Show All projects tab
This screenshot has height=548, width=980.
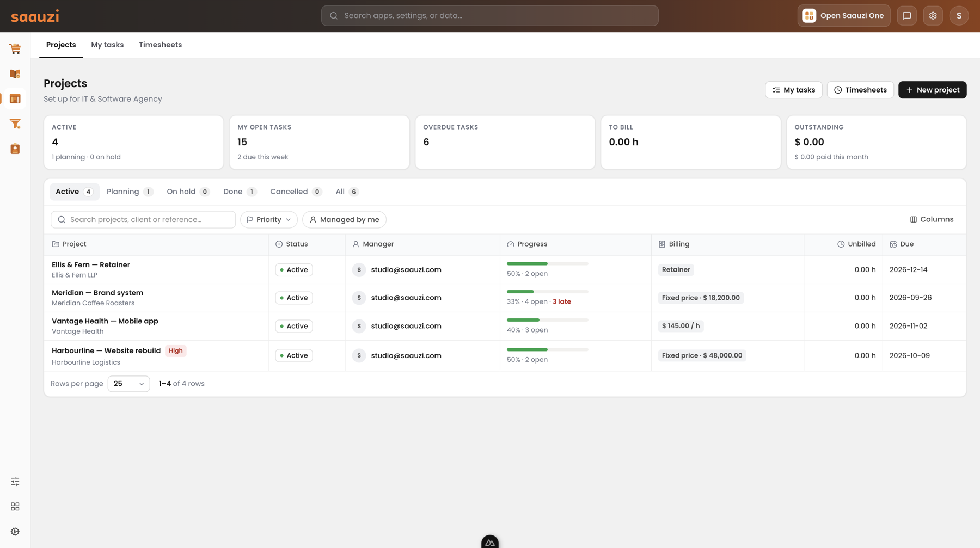tap(347, 192)
